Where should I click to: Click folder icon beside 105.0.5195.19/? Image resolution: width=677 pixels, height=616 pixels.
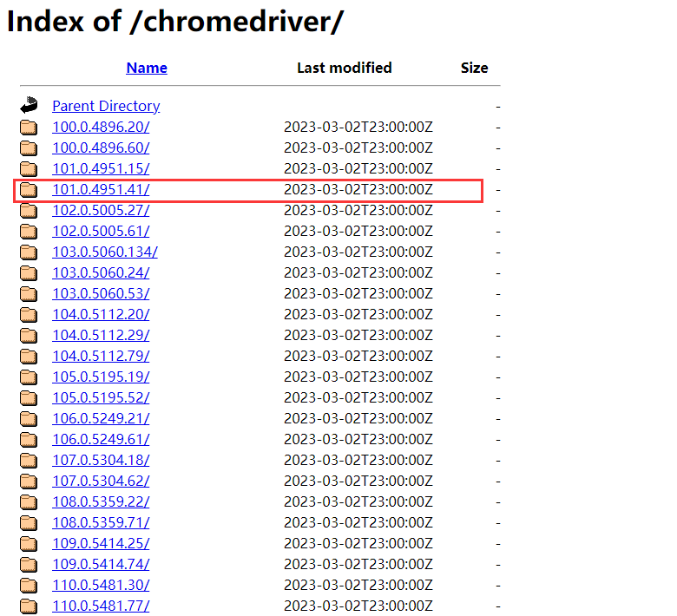click(29, 377)
